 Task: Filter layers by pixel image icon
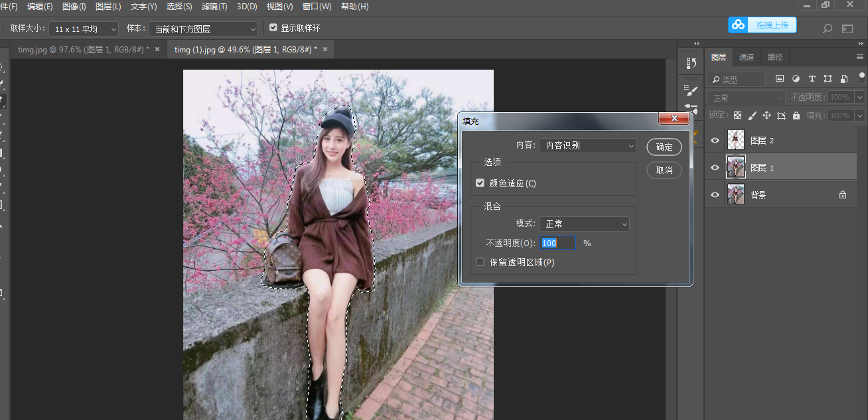point(780,79)
